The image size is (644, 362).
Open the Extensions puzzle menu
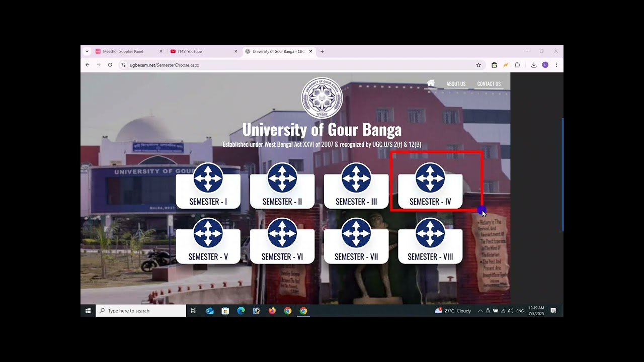pyautogui.click(x=517, y=65)
